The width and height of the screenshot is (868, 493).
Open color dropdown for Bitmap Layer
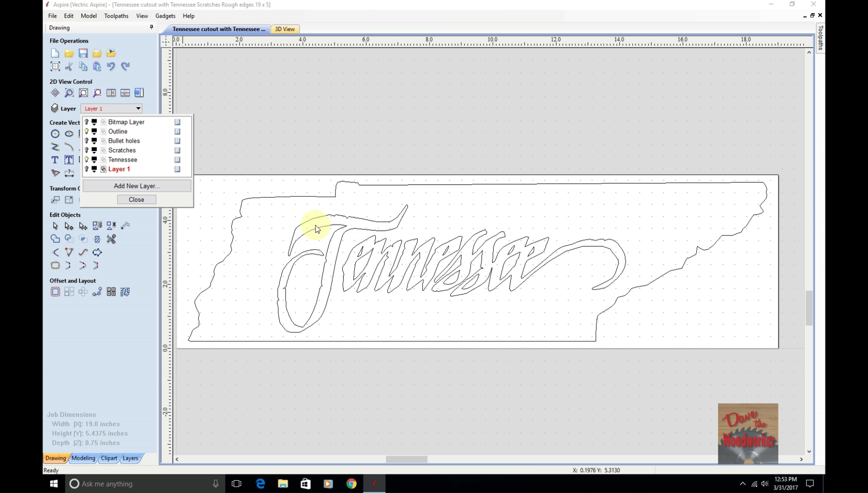tap(94, 122)
